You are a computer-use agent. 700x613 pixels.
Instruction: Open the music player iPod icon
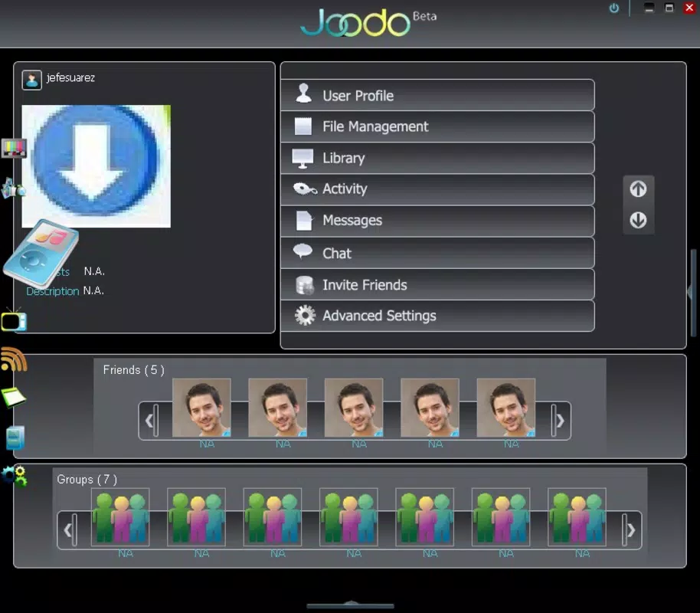(41, 253)
